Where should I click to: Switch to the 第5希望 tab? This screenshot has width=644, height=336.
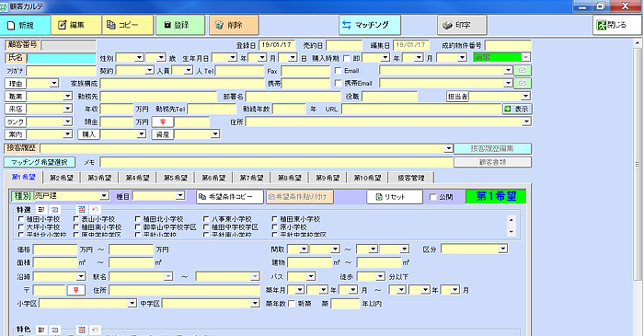(x=176, y=178)
